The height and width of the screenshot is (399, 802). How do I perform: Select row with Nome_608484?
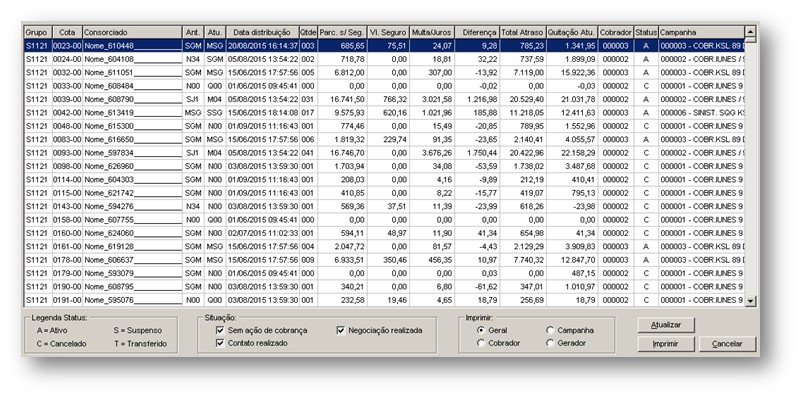(384, 86)
